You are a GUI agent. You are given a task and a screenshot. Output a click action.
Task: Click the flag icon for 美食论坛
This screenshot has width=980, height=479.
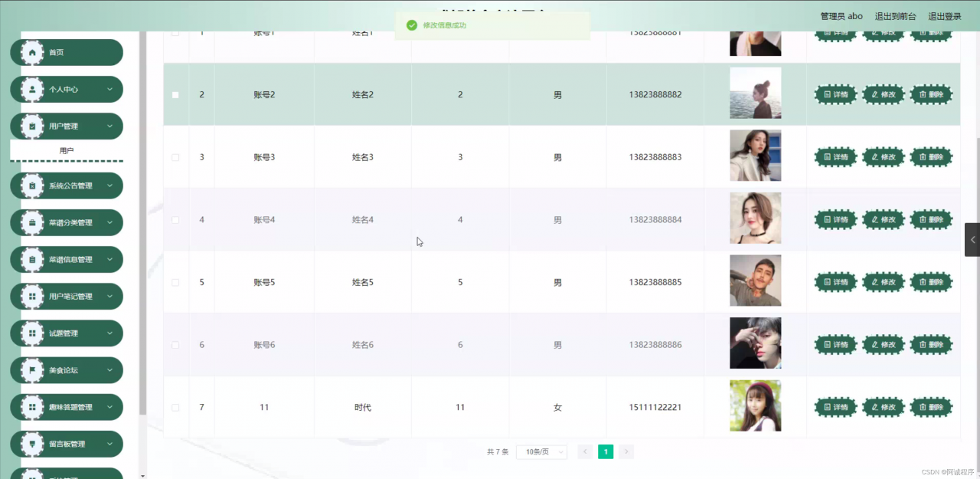32,370
